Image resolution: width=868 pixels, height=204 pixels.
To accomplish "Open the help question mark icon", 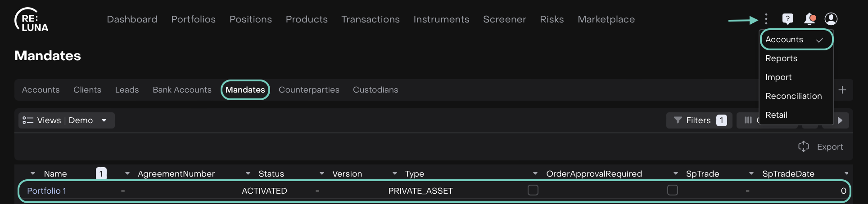I will (x=787, y=19).
